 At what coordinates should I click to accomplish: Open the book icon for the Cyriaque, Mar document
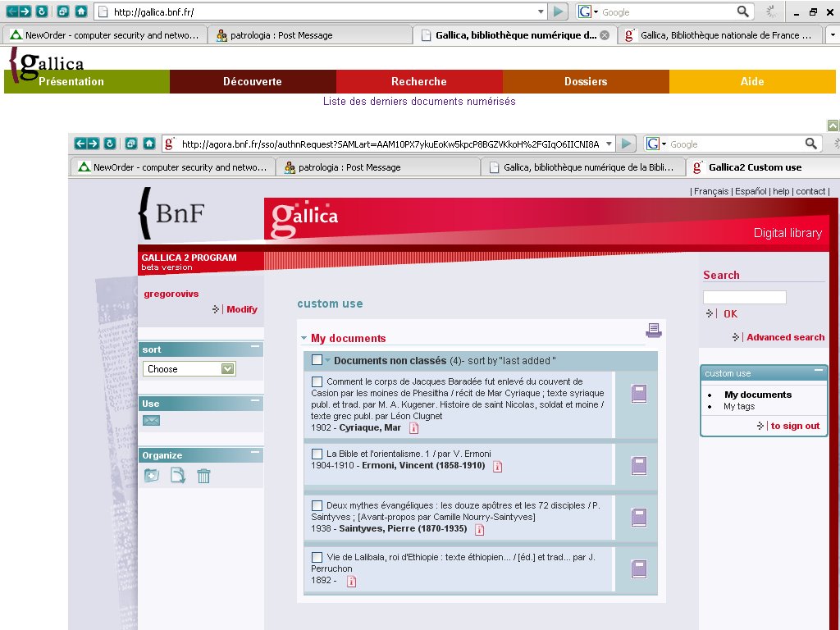click(638, 394)
